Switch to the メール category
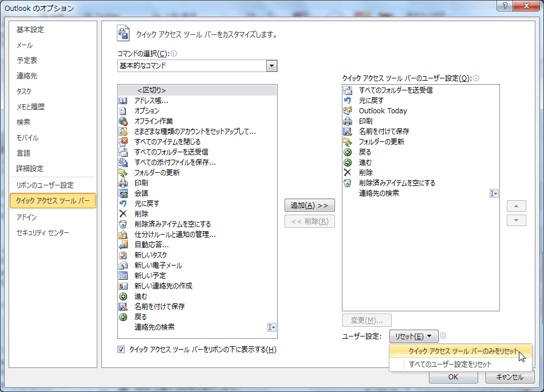 coord(53,45)
